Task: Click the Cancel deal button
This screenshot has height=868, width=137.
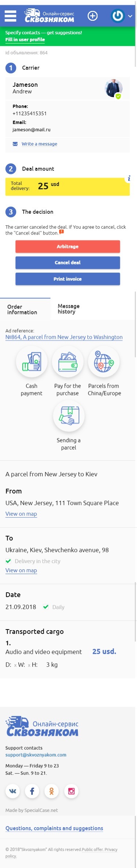Action: [68, 263]
